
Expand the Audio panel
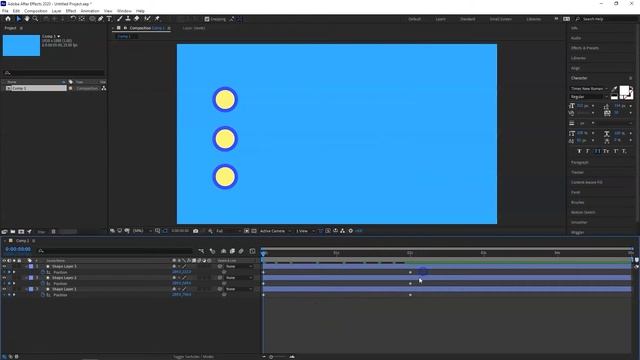click(576, 38)
